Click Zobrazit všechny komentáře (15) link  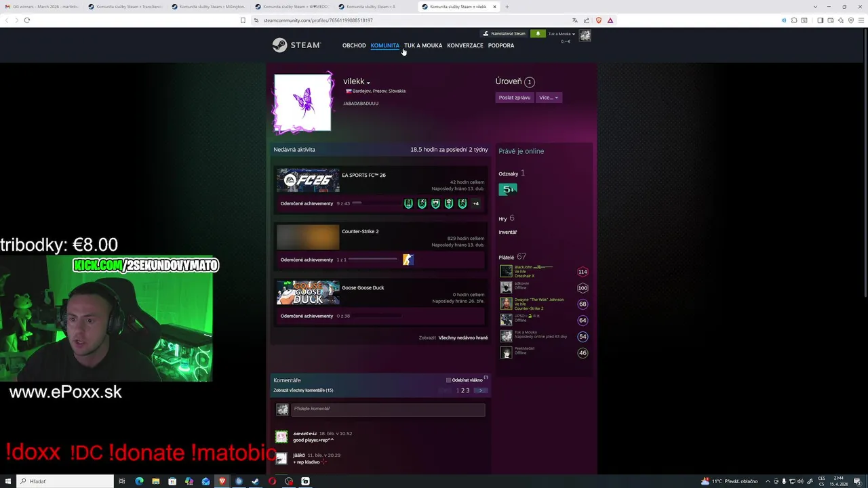click(x=303, y=390)
